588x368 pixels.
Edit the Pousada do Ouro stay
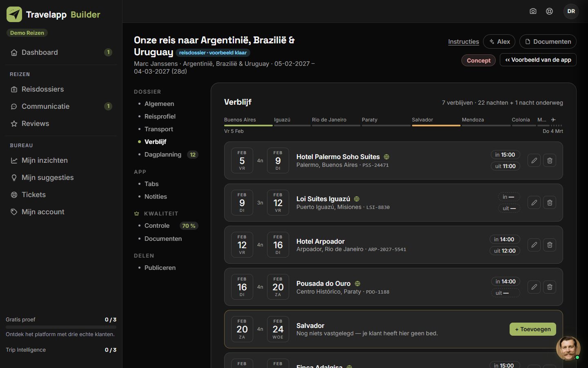[534, 287]
